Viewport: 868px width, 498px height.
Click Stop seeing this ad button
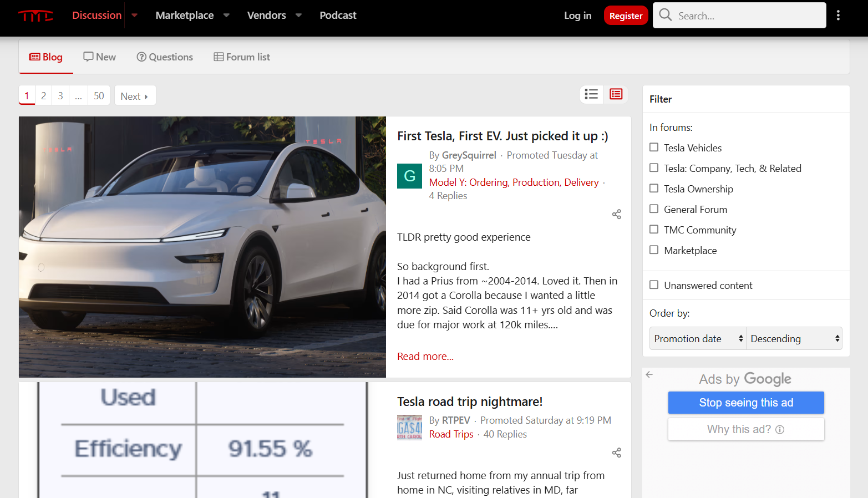(x=746, y=403)
